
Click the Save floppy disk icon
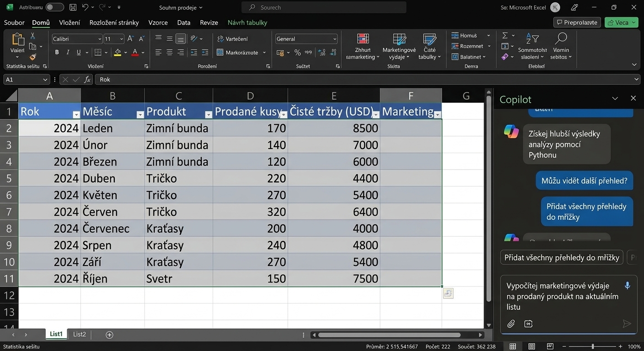[x=73, y=7]
